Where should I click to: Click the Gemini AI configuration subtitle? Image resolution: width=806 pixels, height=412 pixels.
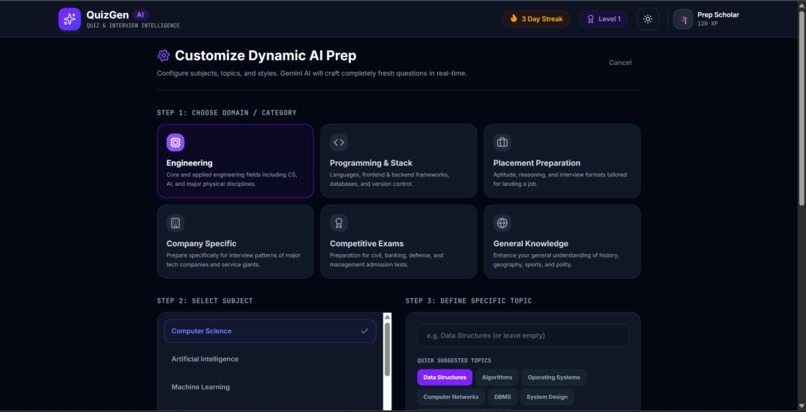312,73
